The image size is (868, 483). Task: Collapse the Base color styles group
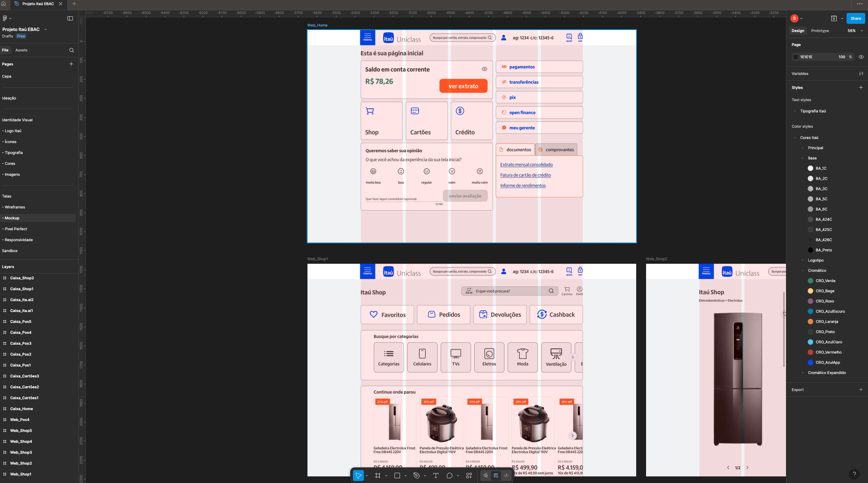click(803, 158)
